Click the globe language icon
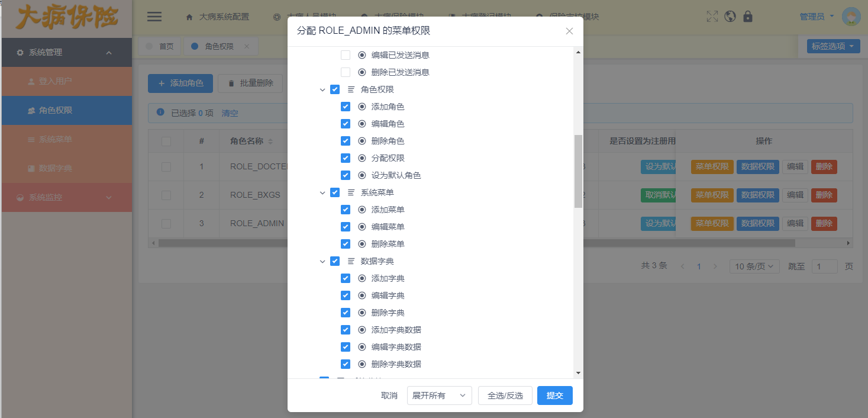The width and height of the screenshot is (868, 418). pos(730,17)
